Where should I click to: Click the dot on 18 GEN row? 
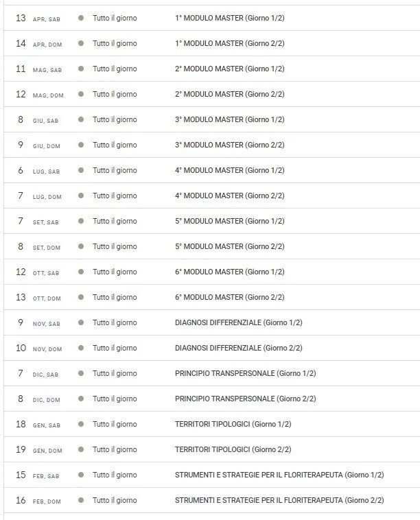click(x=81, y=424)
